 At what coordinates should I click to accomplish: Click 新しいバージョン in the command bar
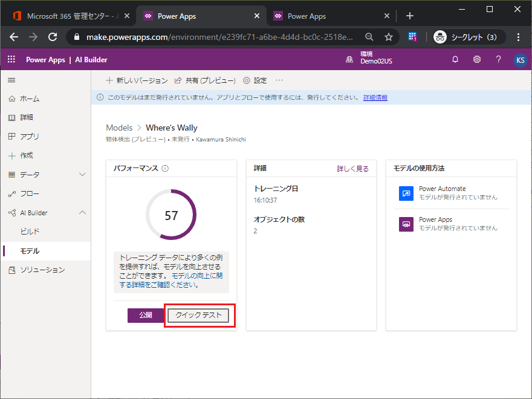(x=137, y=80)
